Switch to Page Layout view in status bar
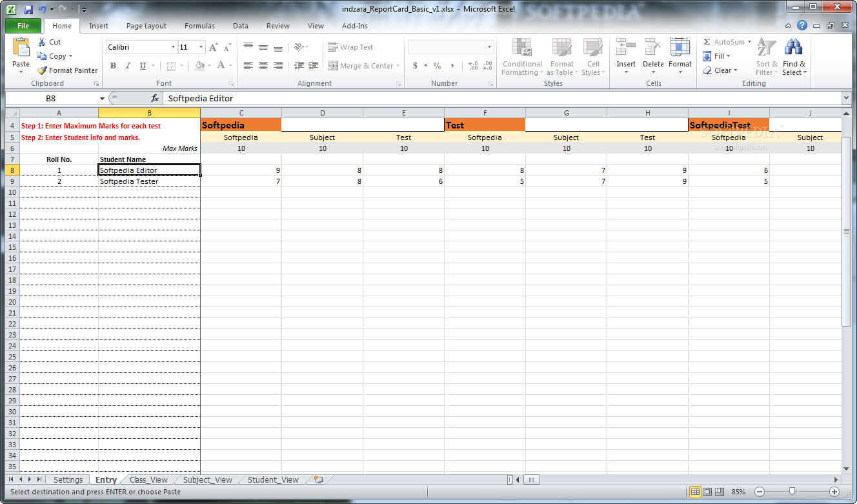Viewport: 857px width, 504px height. coord(707,492)
